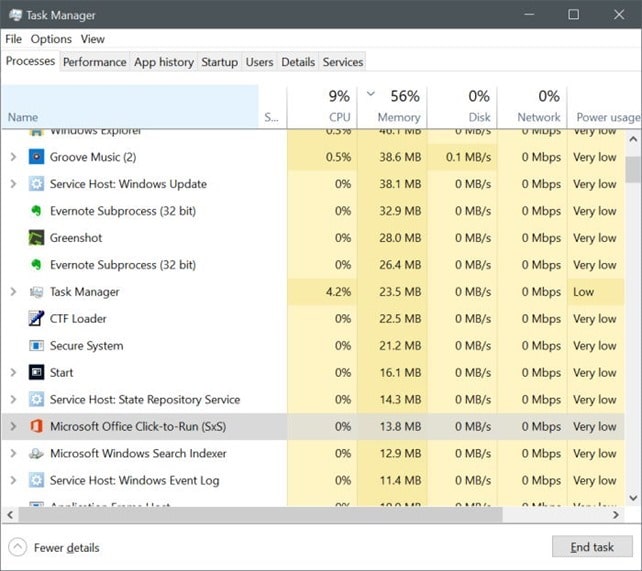
Task: Expand Microsoft Windows Search Indexer row
Action: coord(13,454)
